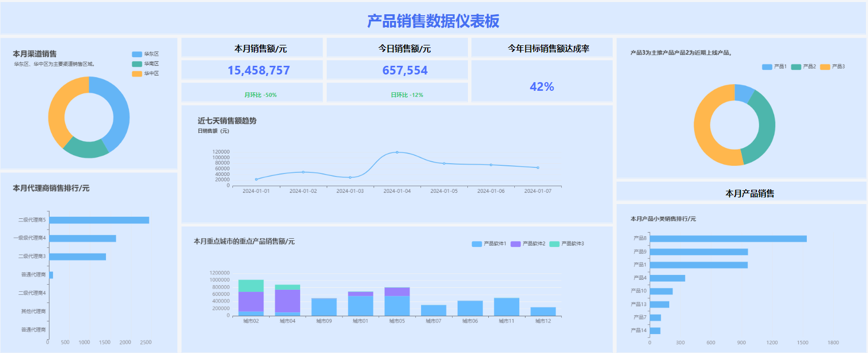
Task: Click the 产品4 bar in product ranking
Action: 667,278
